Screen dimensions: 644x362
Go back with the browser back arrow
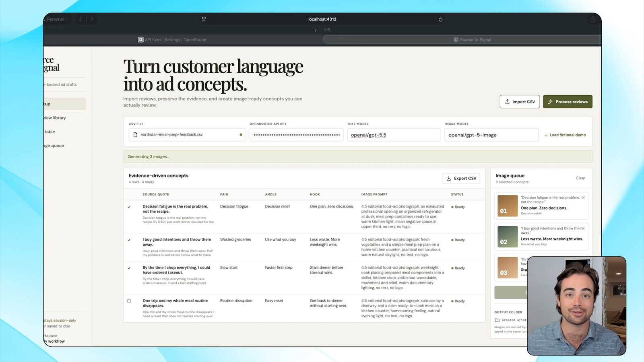click(x=80, y=19)
